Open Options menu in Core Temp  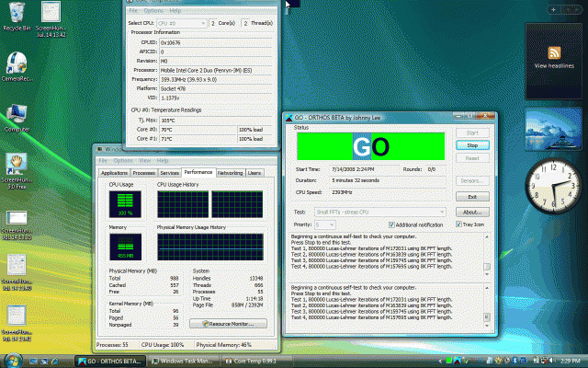point(153,11)
